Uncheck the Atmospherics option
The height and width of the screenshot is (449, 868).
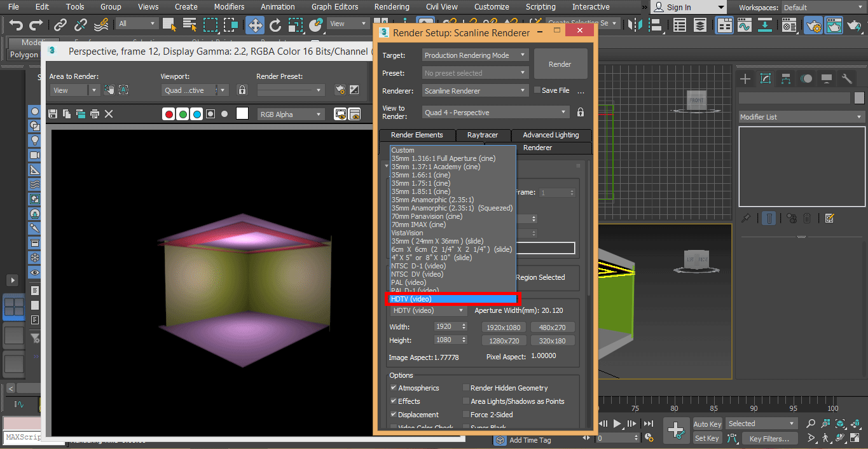394,387
